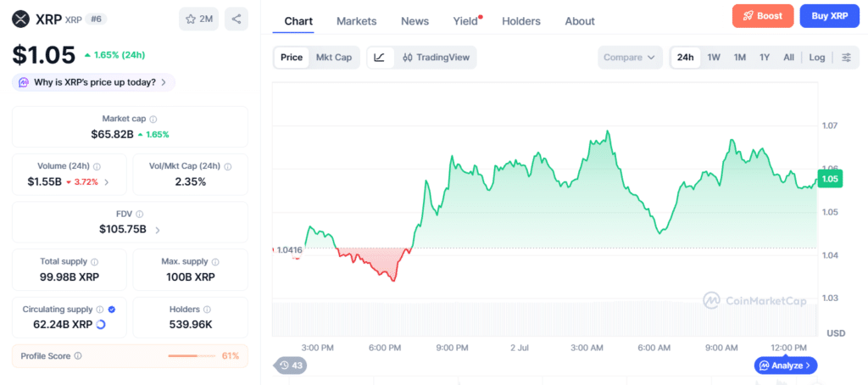Click the $1.55B volume value
Viewport: 868px width, 385px height.
(x=45, y=181)
